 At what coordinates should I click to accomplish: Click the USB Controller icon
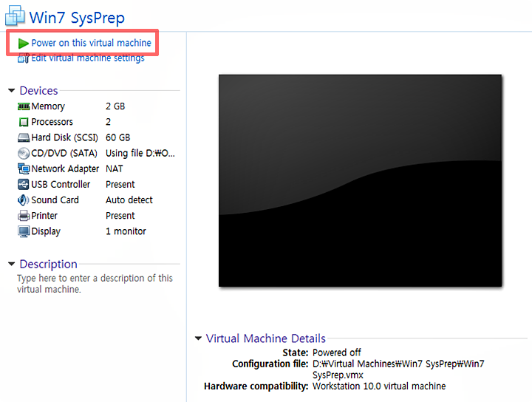24,185
